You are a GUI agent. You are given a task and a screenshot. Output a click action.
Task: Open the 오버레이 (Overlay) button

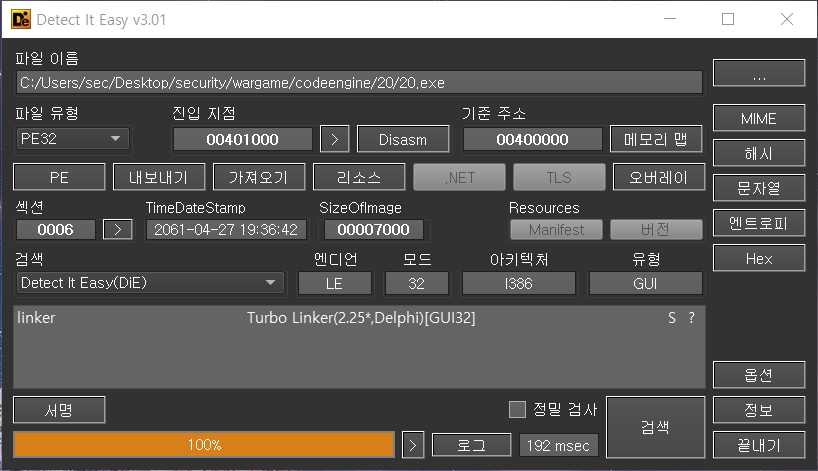click(x=659, y=177)
